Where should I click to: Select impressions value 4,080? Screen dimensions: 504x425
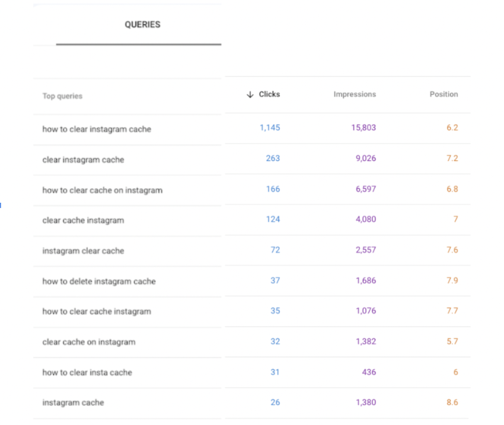(366, 219)
